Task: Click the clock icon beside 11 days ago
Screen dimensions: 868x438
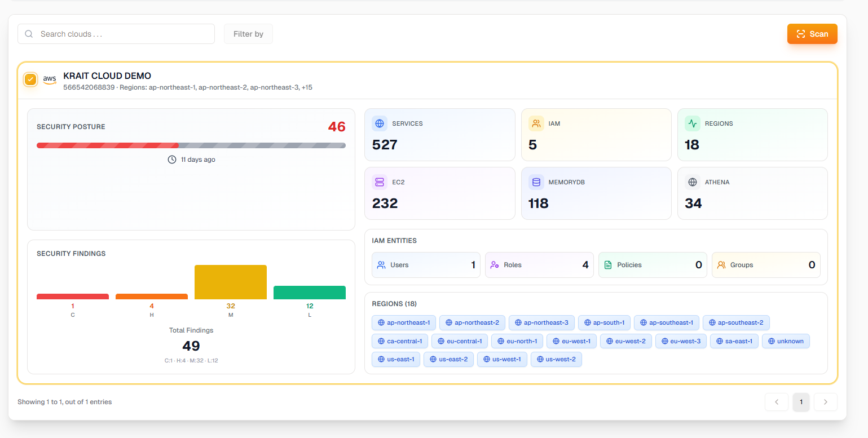Action: 172,160
